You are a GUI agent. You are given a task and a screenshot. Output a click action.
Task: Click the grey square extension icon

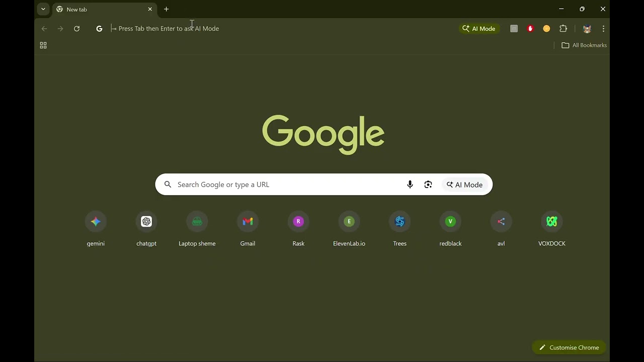tap(514, 29)
